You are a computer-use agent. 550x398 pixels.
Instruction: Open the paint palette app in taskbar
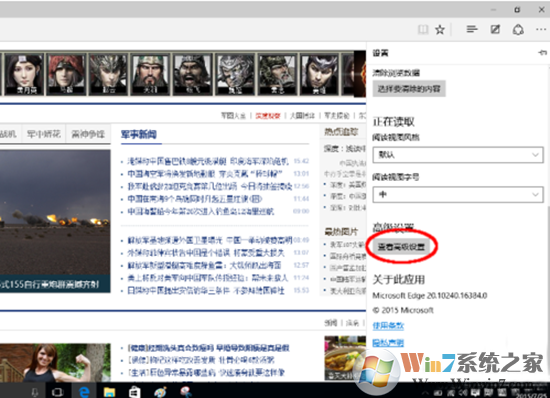[160, 392]
